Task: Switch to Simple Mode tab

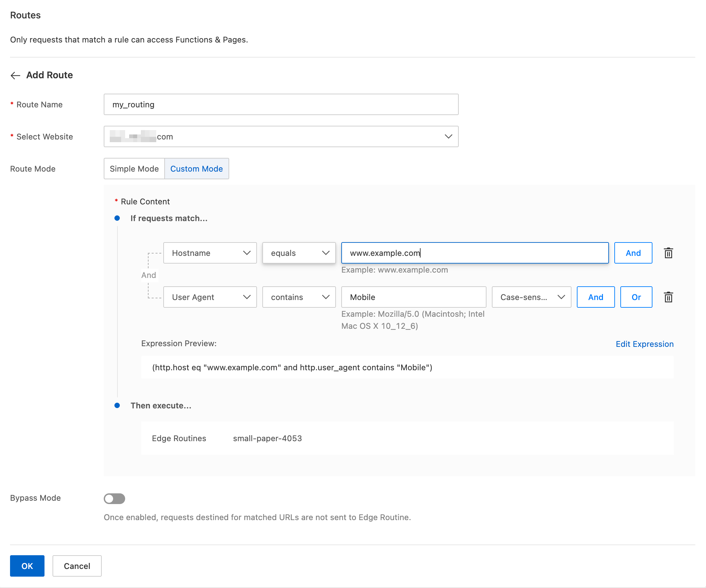Action: pos(134,169)
